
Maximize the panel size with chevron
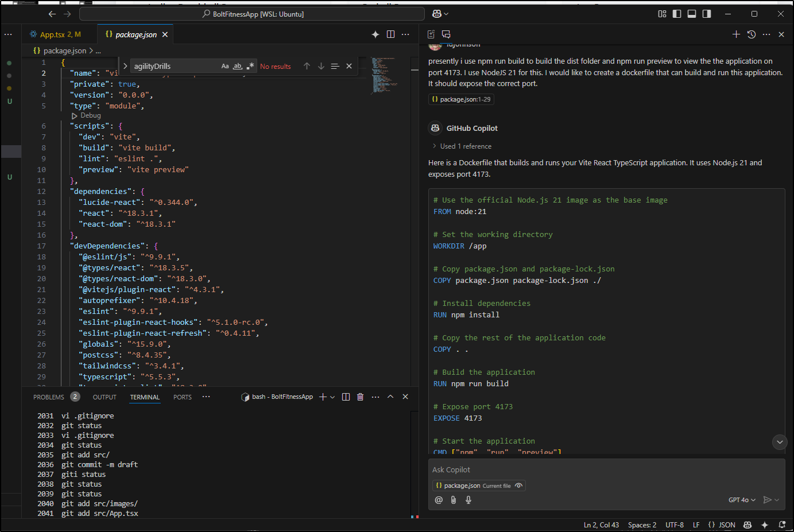click(x=390, y=397)
